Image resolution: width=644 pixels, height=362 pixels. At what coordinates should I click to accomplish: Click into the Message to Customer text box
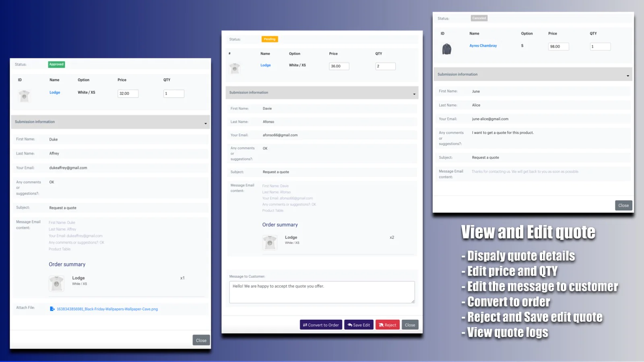pyautogui.click(x=322, y=292)
